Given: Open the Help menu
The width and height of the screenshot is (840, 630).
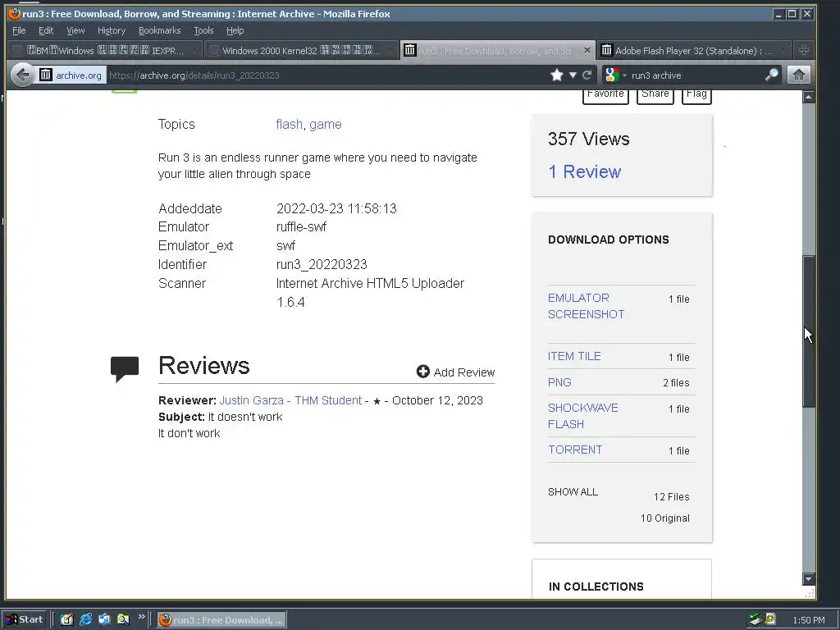Looking at the screenshot, I should 235,30.
